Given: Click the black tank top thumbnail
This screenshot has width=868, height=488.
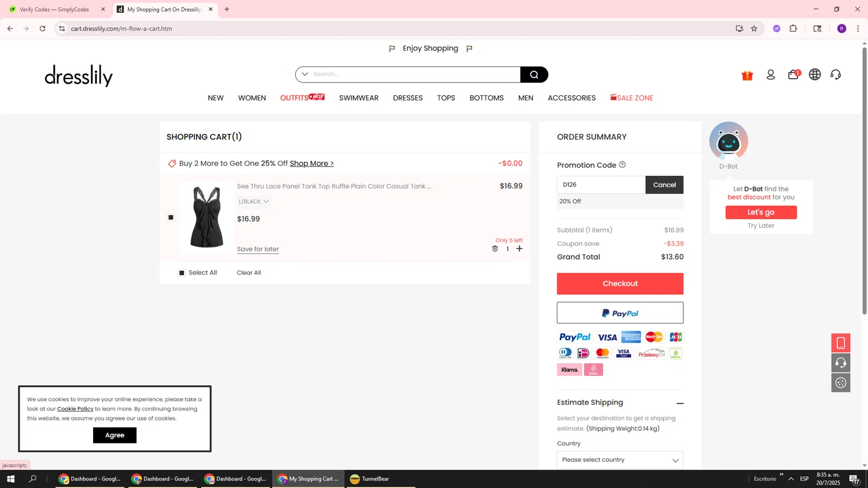Looking at the screenshot, I should point(207,217).
